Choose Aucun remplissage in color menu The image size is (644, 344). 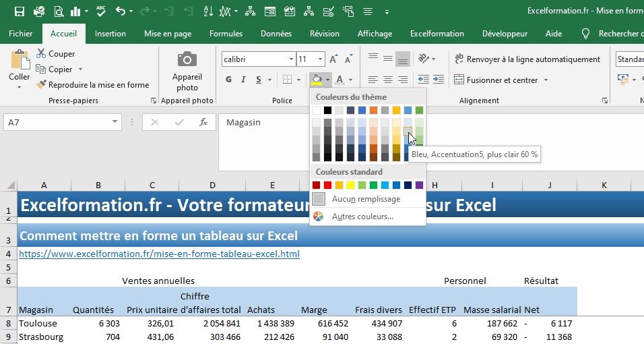[x=368, y=199]
